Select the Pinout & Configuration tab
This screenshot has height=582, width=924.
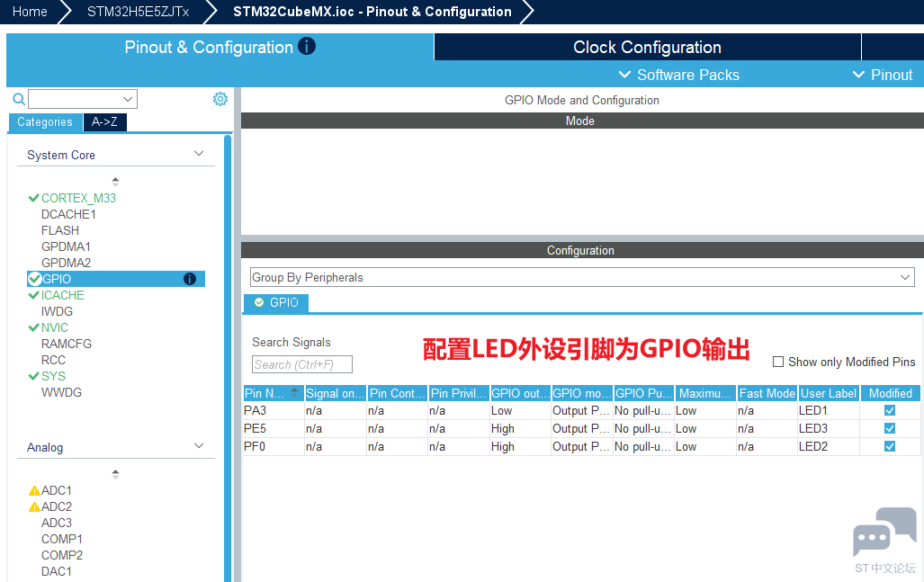[220, 47]
